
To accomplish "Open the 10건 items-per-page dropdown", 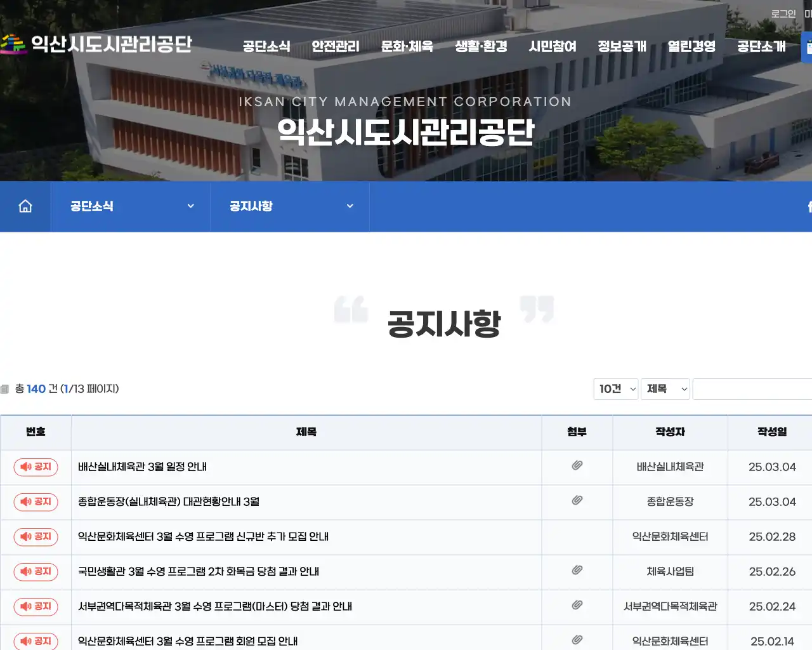I will pyautogui.click(x=615, y=389).
